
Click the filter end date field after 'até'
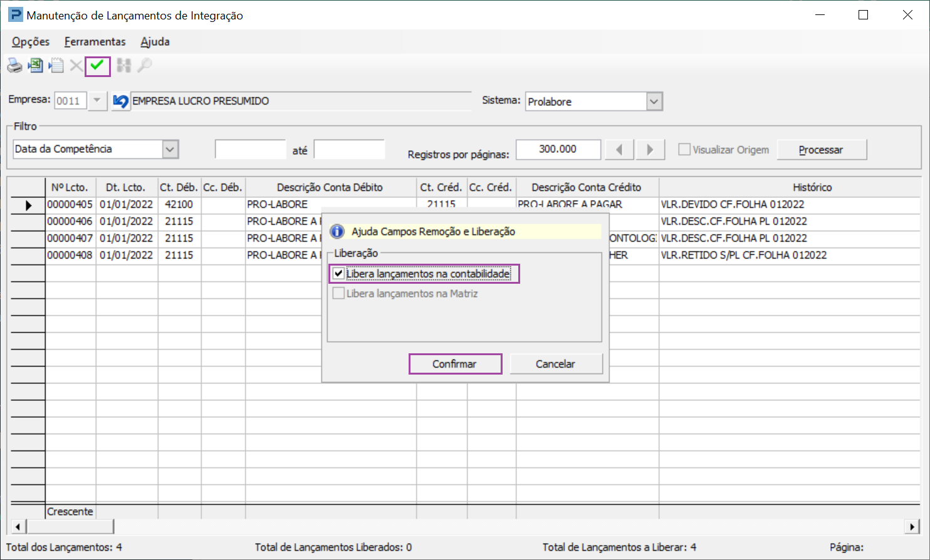pyautogui.click(x=349, y=149)
